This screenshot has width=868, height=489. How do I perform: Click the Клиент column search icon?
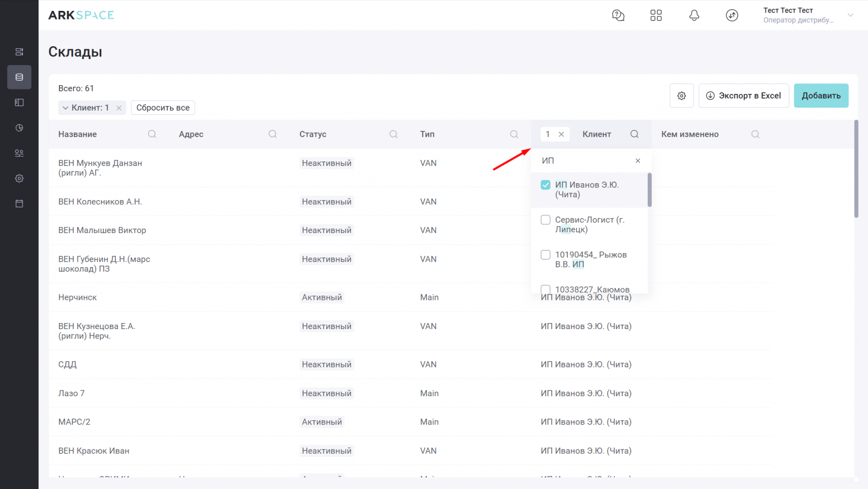pyautogui.click(x=634, y=134)
